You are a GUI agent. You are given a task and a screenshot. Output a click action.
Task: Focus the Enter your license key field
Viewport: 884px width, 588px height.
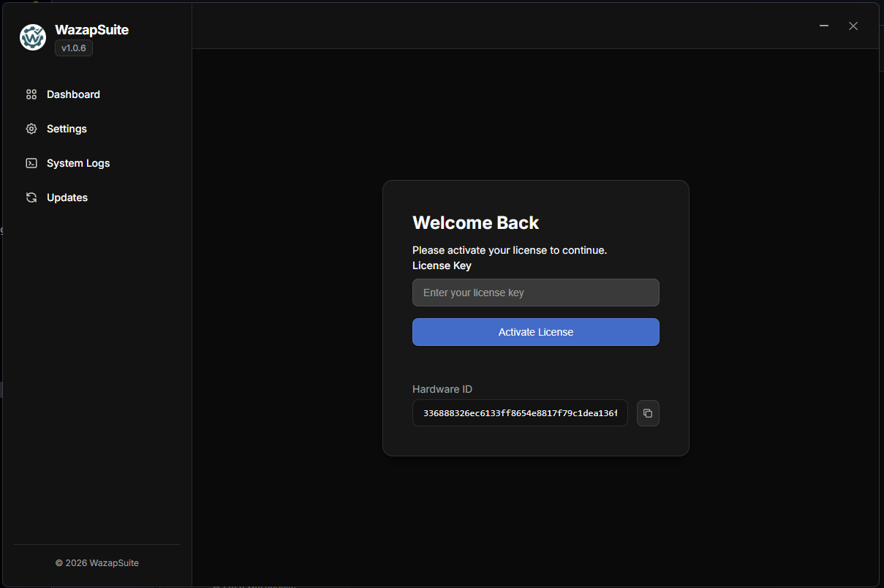point(535,293)
